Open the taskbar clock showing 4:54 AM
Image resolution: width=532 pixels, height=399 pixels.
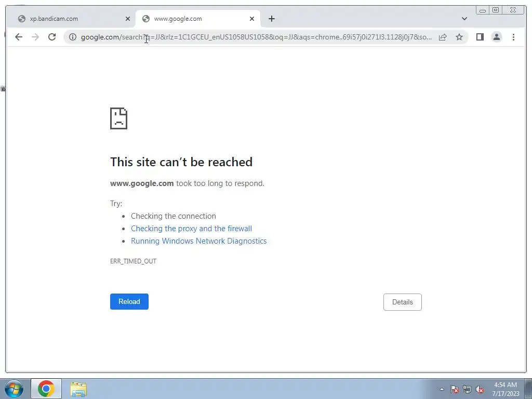pos(506,389)
